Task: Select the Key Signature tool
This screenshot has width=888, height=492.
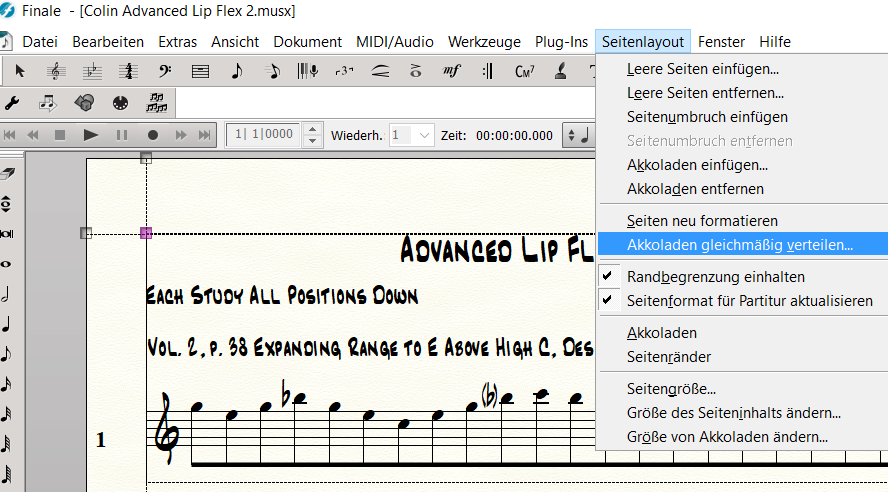Action: click(92, 71)
